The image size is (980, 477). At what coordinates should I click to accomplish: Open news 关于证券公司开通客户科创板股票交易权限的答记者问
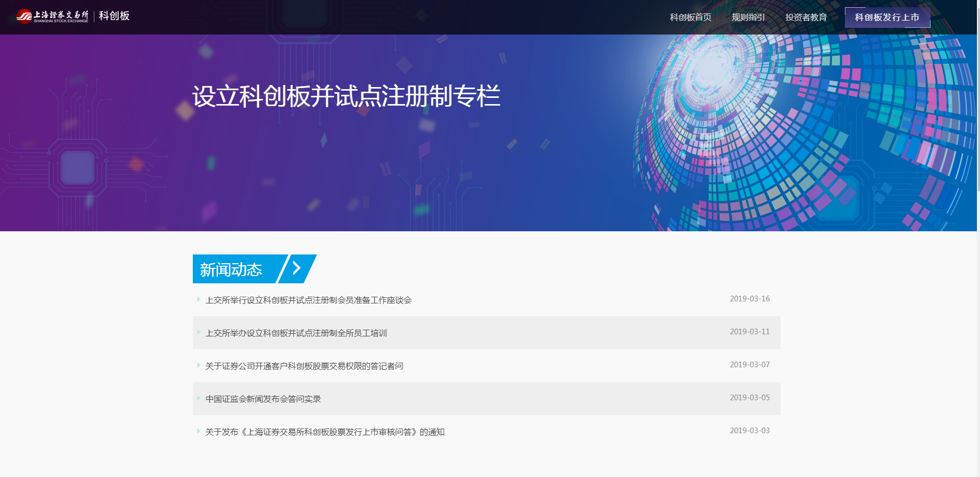[304, 366]
